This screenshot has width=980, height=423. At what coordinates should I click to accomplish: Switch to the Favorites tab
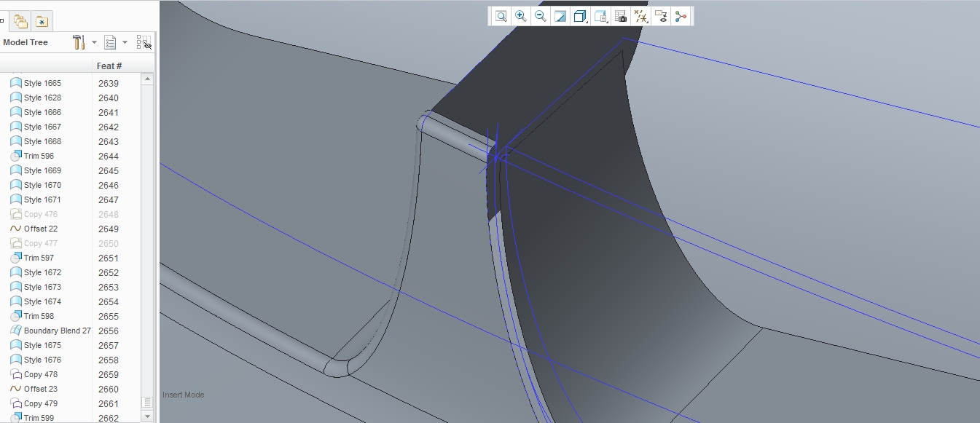(x=42, y=21)
